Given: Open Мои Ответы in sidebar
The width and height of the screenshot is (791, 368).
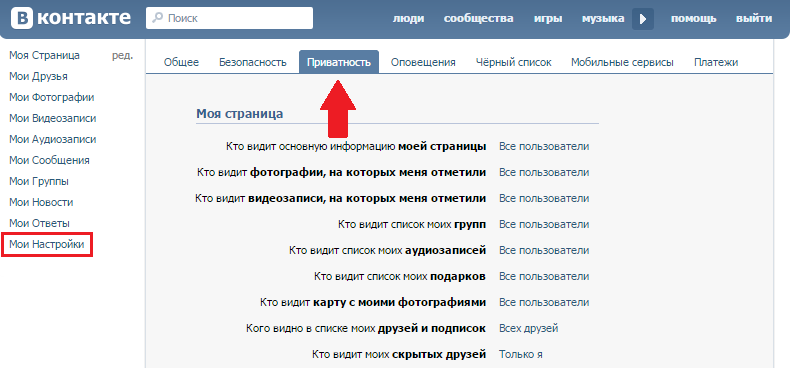Looking at the screenshot, I should coord(39,223).
